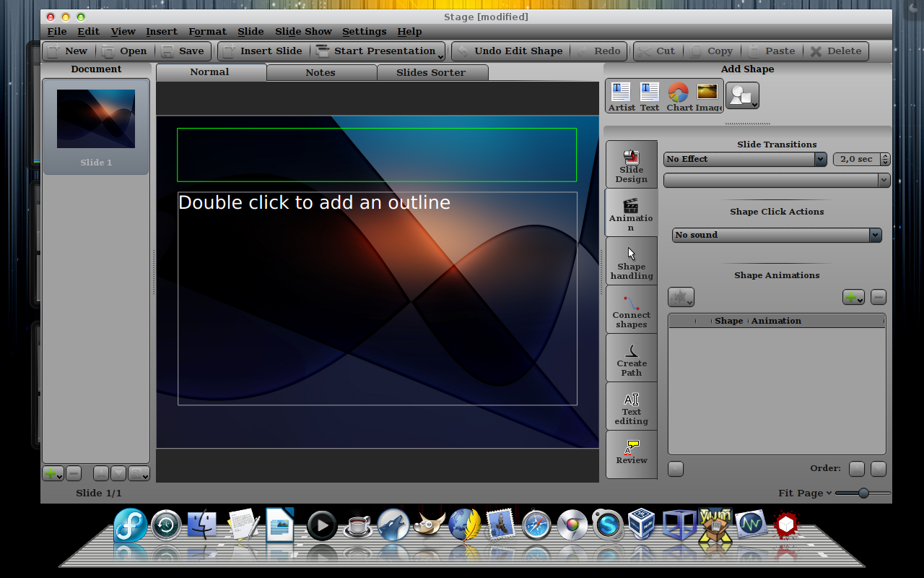The image size is (924, 578).
Task: Open the slide list options dropdown
Action: pos(139,474)
